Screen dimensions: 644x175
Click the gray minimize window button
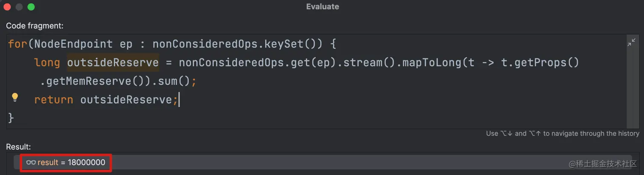[19, 7]
